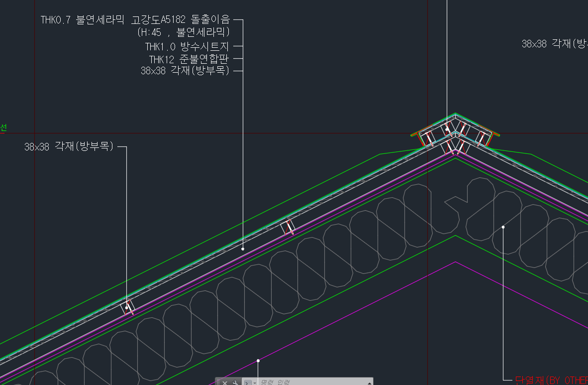Close the command line window
588x385 pixels.
225,382
